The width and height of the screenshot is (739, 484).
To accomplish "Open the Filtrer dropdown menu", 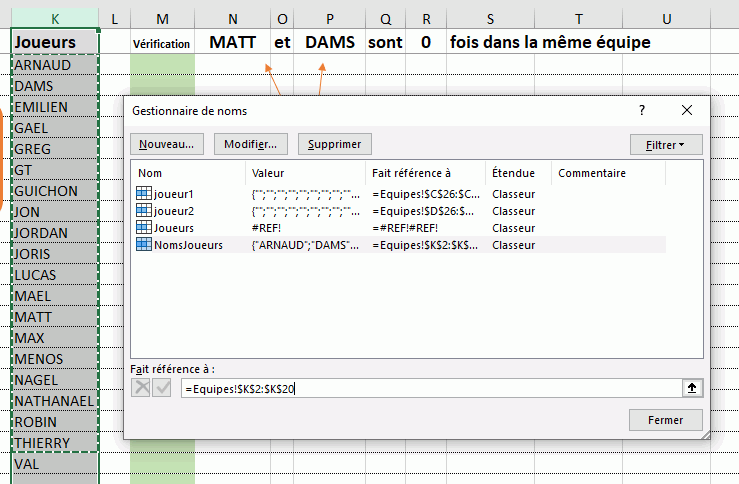I will 666,145.
